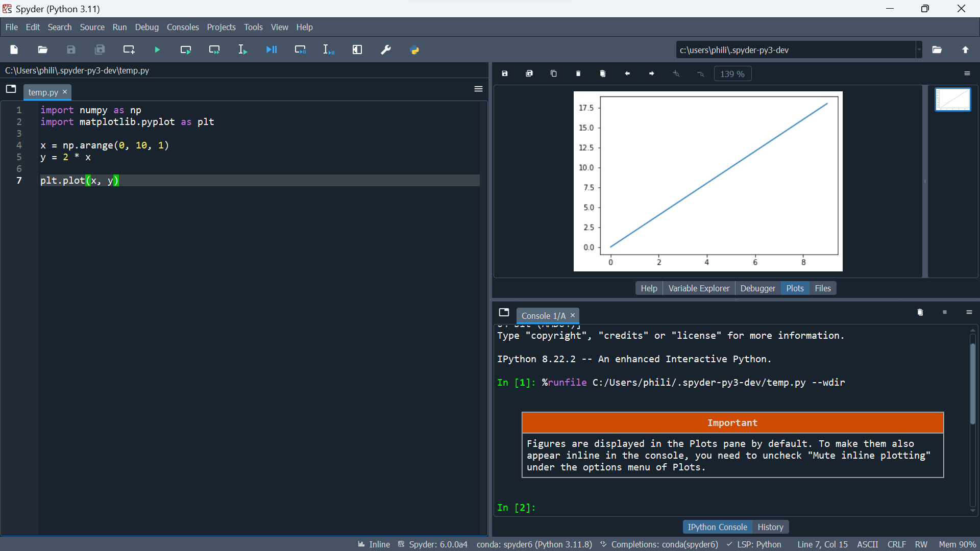Expand the working directory dropdown arrow
This screenshot has width=980, height=551.
(x=919, y=50)
